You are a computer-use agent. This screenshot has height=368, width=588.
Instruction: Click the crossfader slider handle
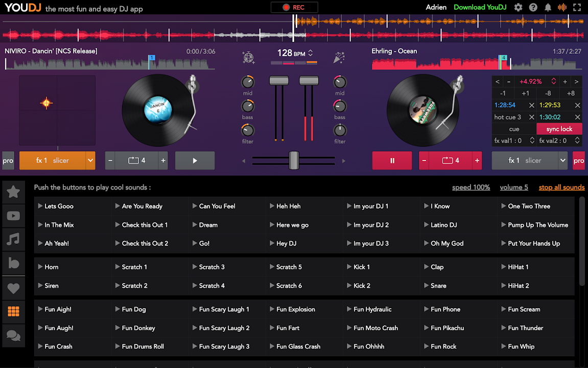pos(294,160)
